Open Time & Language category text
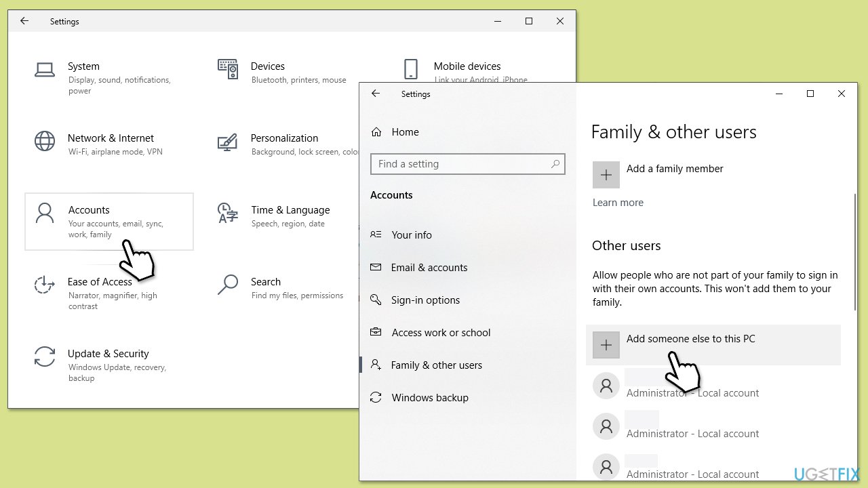Viewport: 868px width, 488px height. coord(290,210)
